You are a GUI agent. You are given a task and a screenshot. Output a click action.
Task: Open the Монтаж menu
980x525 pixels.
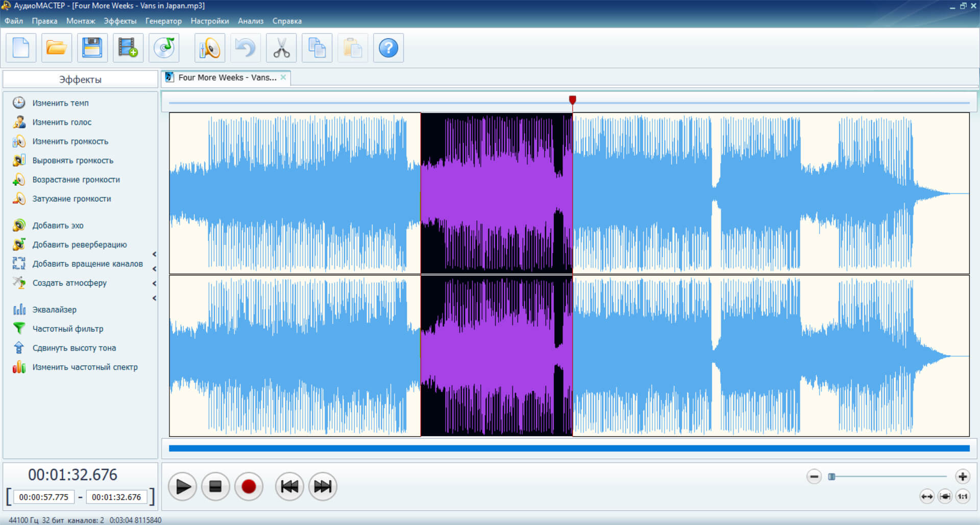(x=81, y=21)
